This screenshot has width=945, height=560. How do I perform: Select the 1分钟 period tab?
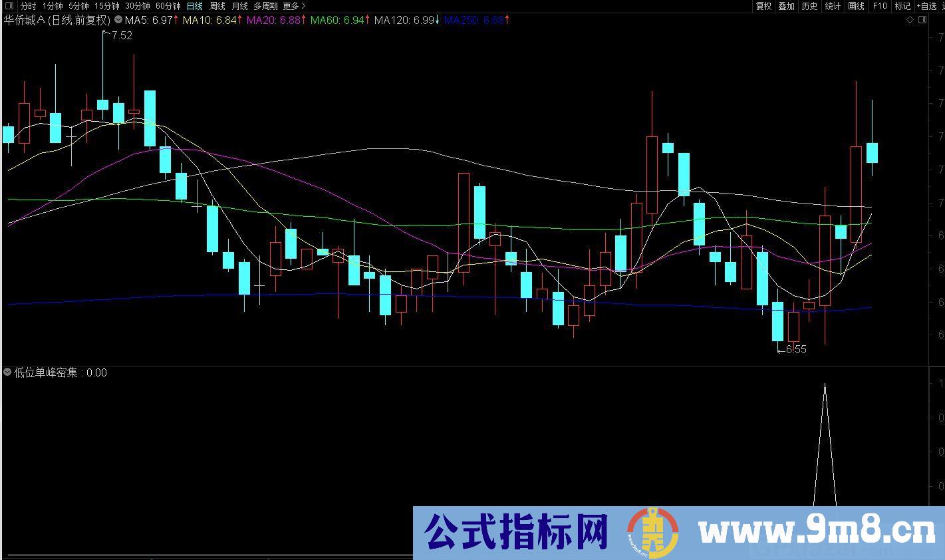point(53,6)
